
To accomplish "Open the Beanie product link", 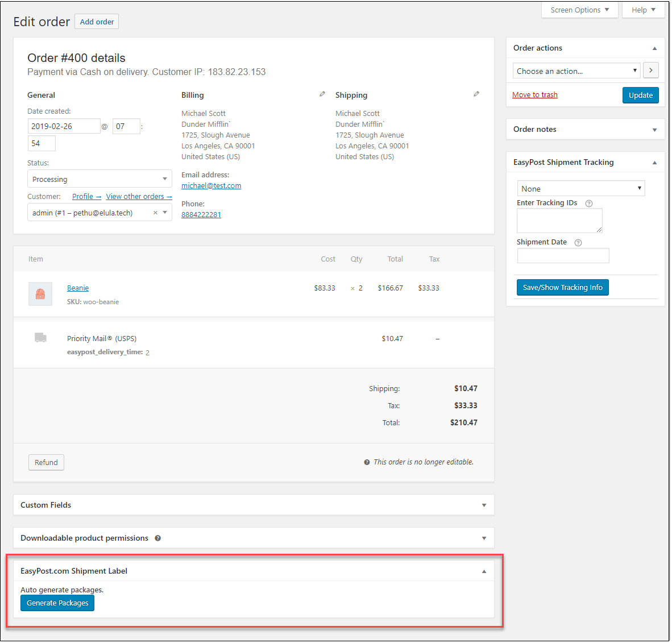I will [78, 288].
